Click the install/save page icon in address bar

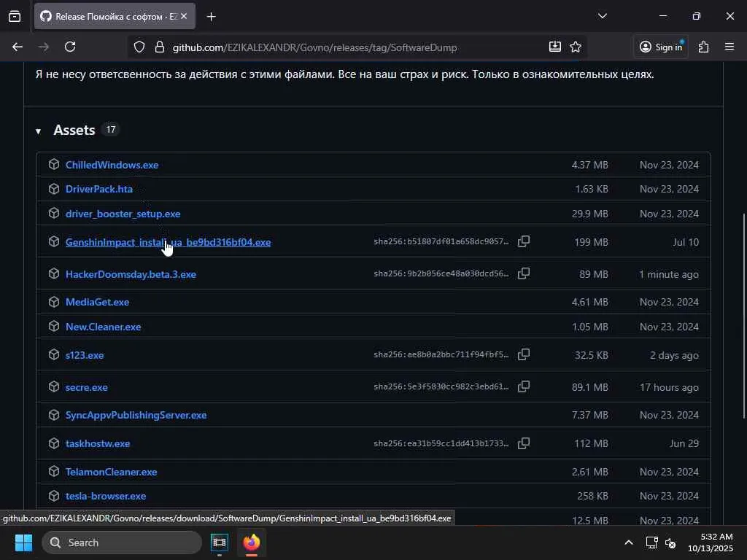[x=555, y=47]
